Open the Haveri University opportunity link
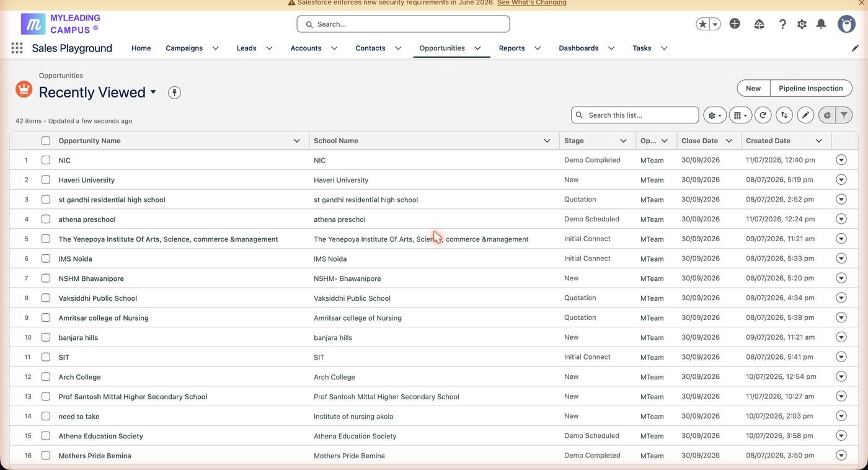Image resolution: width=868 pixels, height=470 pixels. coord(86,180)
